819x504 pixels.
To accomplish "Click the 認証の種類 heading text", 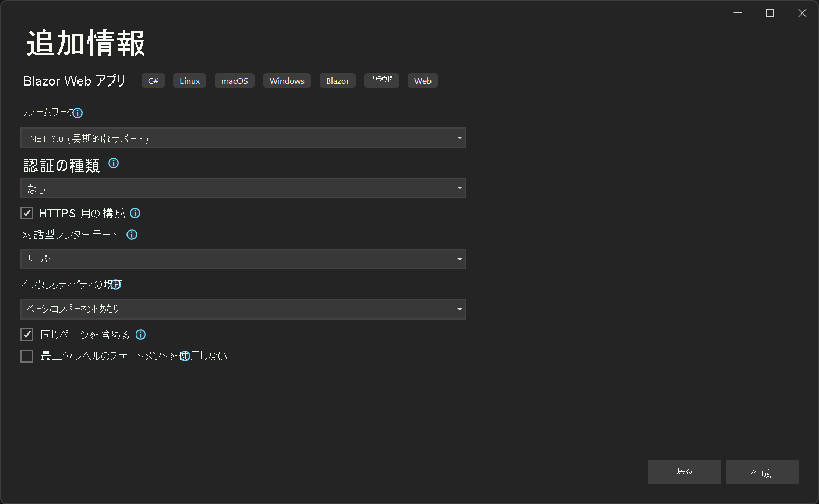I will [x=62, y=165].
